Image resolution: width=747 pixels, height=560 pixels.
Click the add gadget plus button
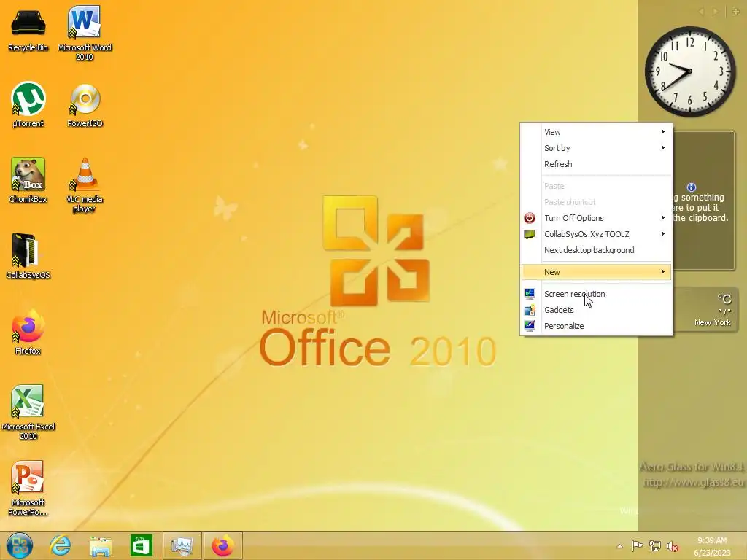pyautogui.click(x=735, y=12)
